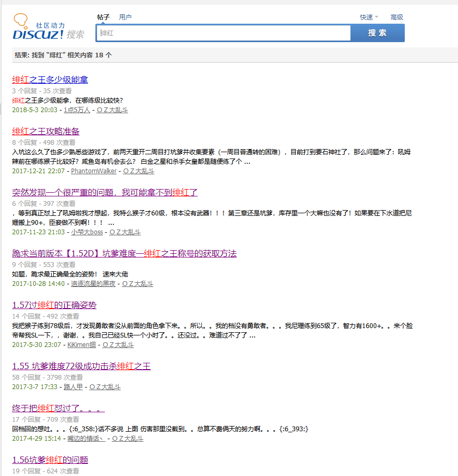The image size is (458, 476).
Task: Open result 终于把绯红怼过了
Action: click(x=59, y=408)
